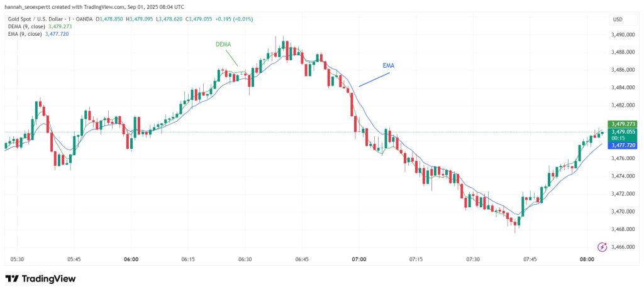Click the 08:00 time axis label
This screenshot has width=644, height=292.
point(587,259)
